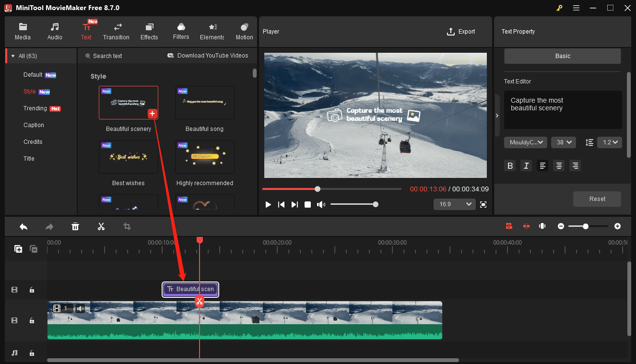
Task: Open the Motion tab
Action: click(244, 32)
